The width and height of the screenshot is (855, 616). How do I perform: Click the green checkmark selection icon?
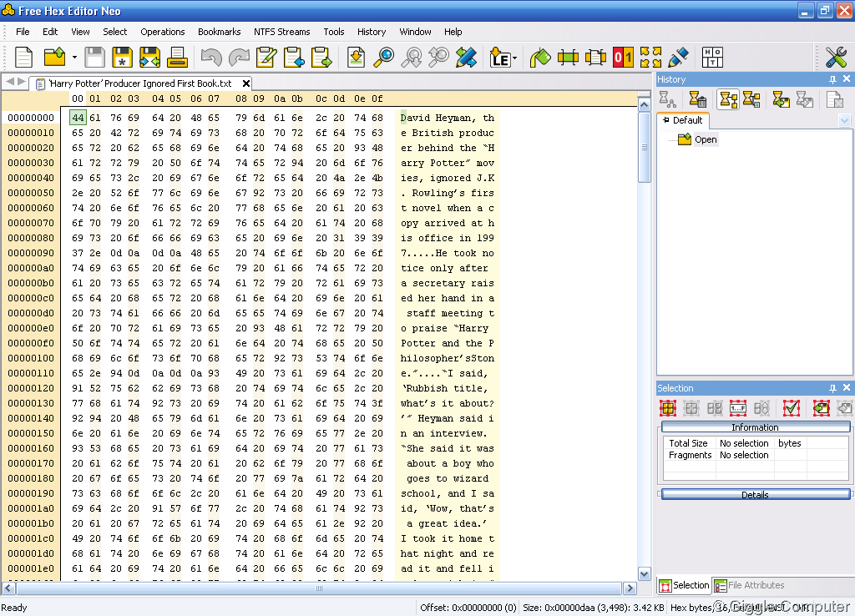[792, 408]
